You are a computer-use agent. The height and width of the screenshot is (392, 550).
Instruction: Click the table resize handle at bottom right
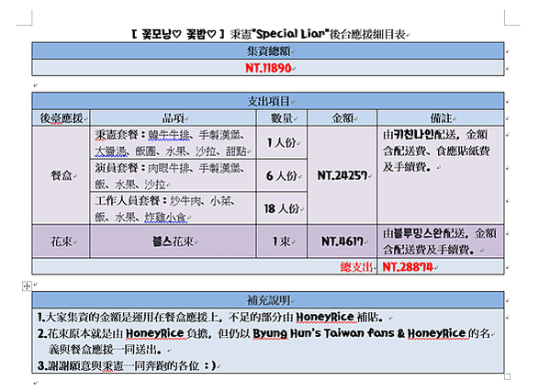pos(507,377)
